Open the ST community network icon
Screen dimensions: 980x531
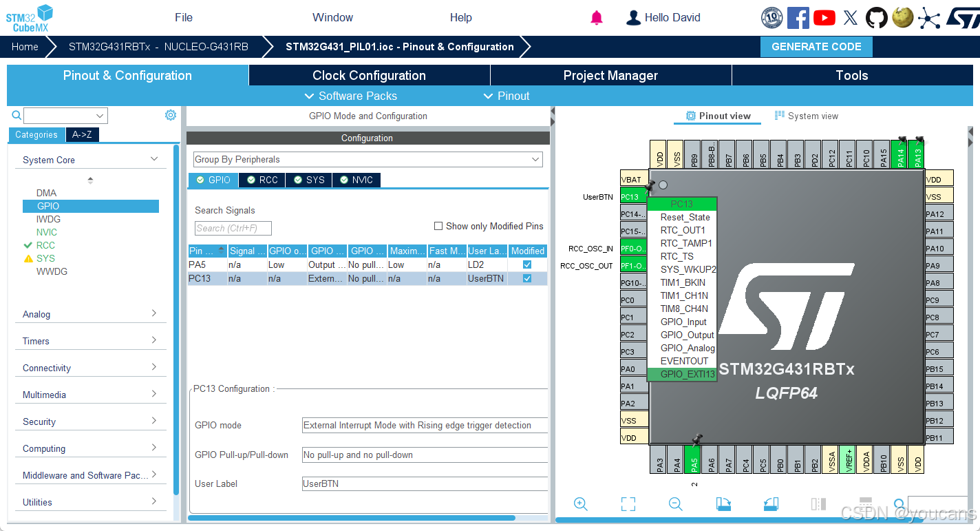point(929,18)
